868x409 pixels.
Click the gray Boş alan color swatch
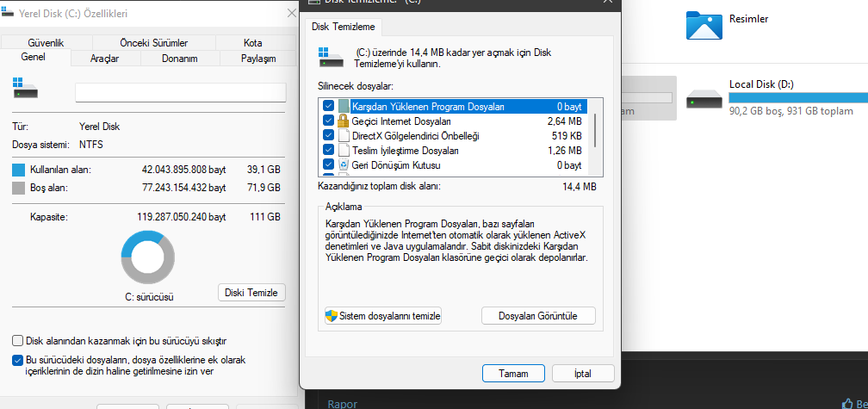click(x=19, y=188)
